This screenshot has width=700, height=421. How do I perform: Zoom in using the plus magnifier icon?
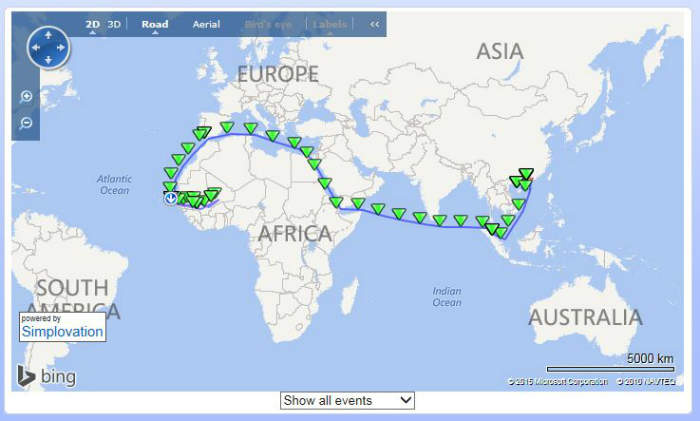click(x=26, y=97)
